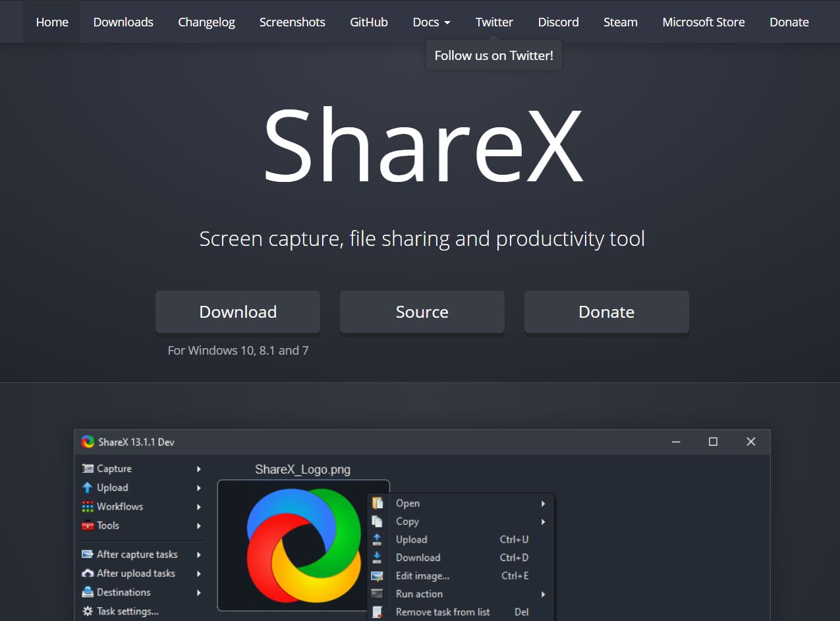Image resolution: width=840 pixels, height=621 pixels.
Task: Click the Capture menu icon
Action: point(88,469)
